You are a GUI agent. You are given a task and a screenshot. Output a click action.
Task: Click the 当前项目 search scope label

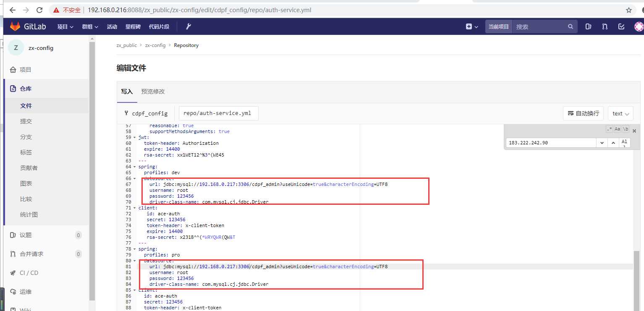click(x=499, y=26)
